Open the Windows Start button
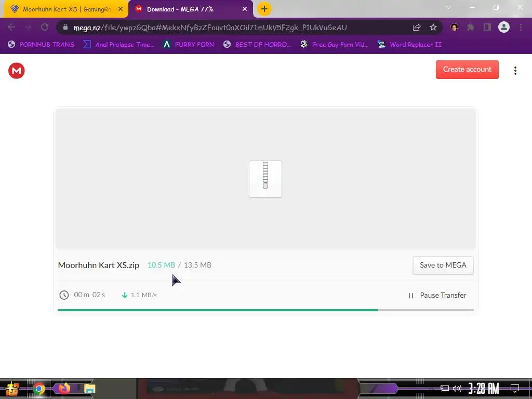 [x=12, y=389]
